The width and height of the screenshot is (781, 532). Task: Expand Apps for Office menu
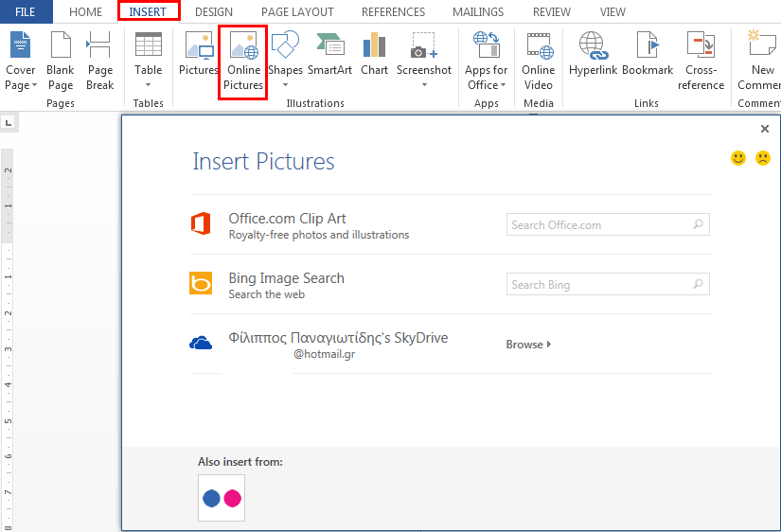tap(487, 61)
